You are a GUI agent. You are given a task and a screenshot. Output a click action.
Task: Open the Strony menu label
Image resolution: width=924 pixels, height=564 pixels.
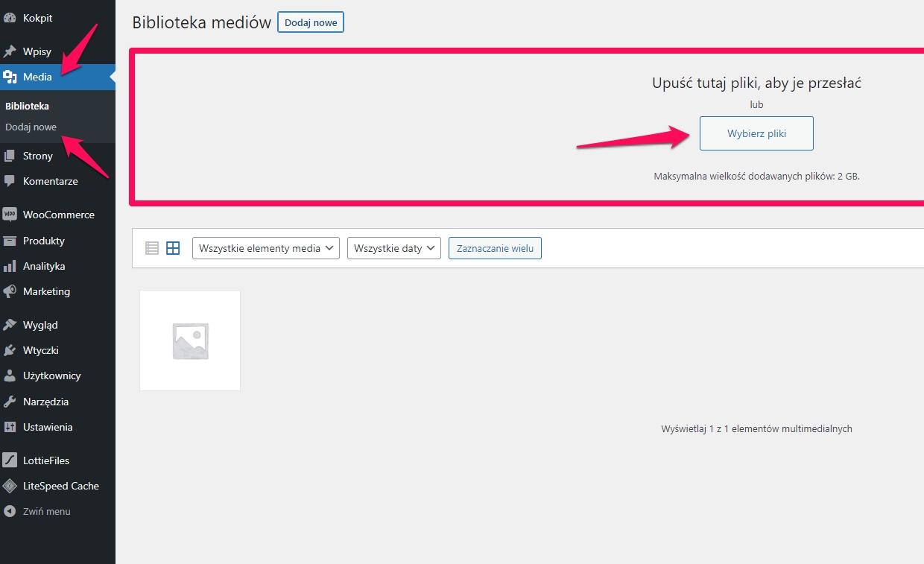[38, 156]
